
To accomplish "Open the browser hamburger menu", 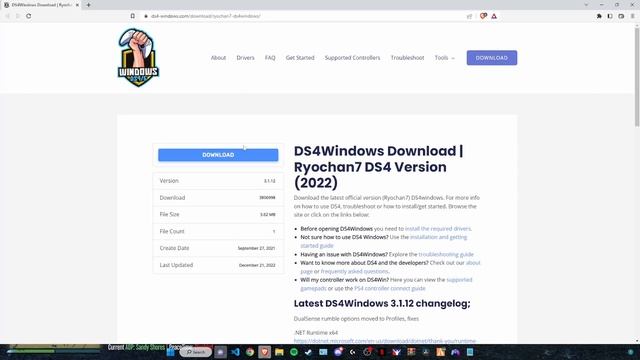I will point(632,16).
